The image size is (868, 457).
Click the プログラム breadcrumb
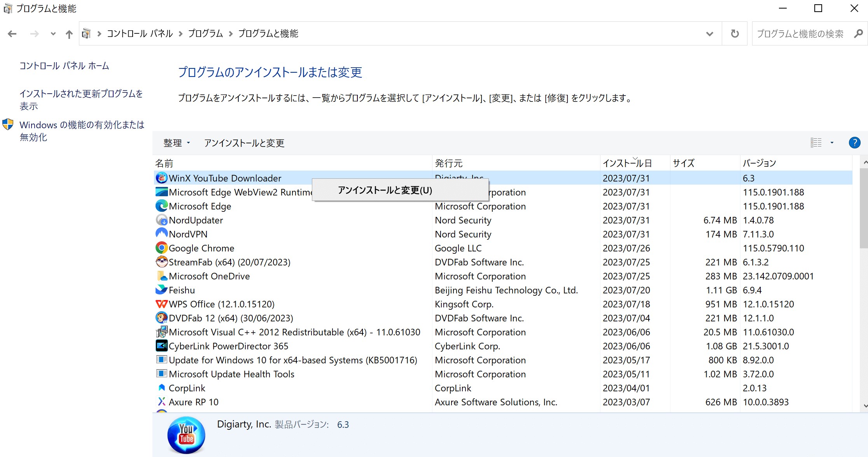coord(205,34)
